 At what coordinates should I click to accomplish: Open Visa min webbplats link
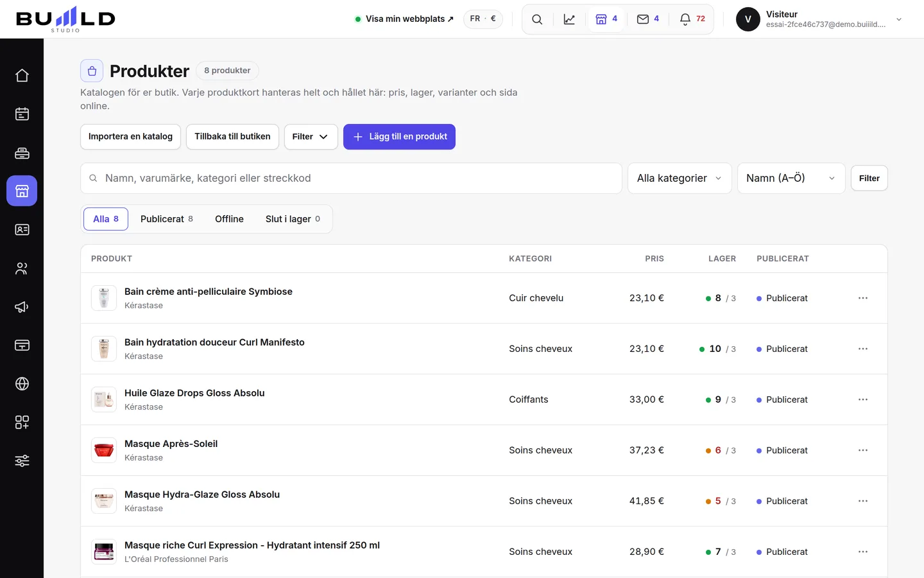point(404,19)
